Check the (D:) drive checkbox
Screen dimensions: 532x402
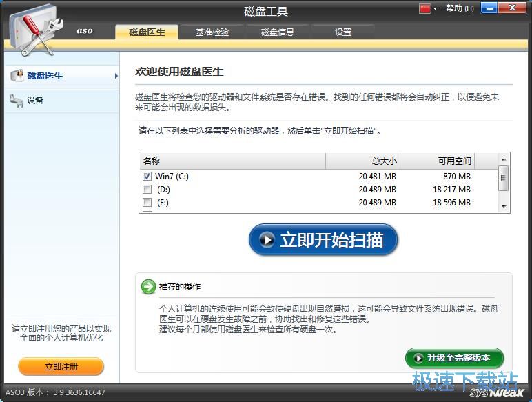click(147, 189)
